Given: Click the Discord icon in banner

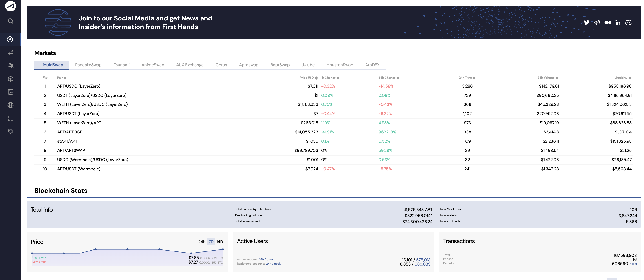Looking at the screenshot, I should [628, 22].
